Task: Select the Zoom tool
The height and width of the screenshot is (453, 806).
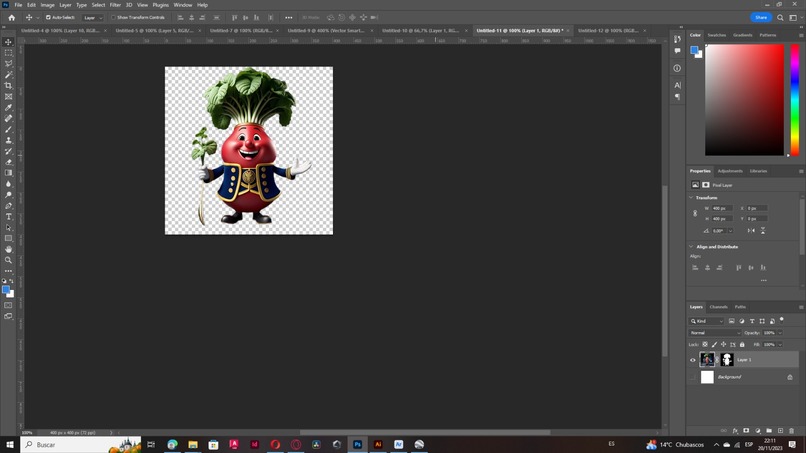Action: coord(8,260)
